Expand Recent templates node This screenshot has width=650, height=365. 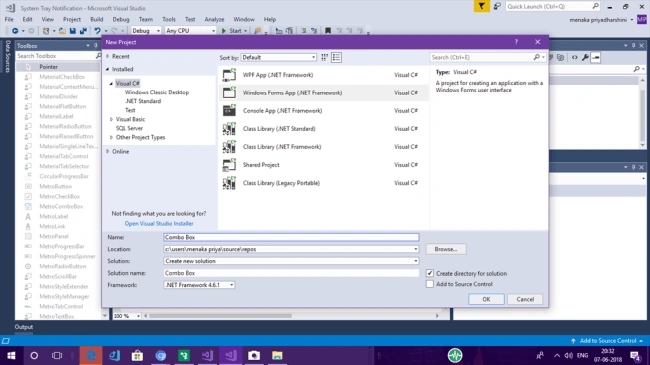click(x=108, y=56)
